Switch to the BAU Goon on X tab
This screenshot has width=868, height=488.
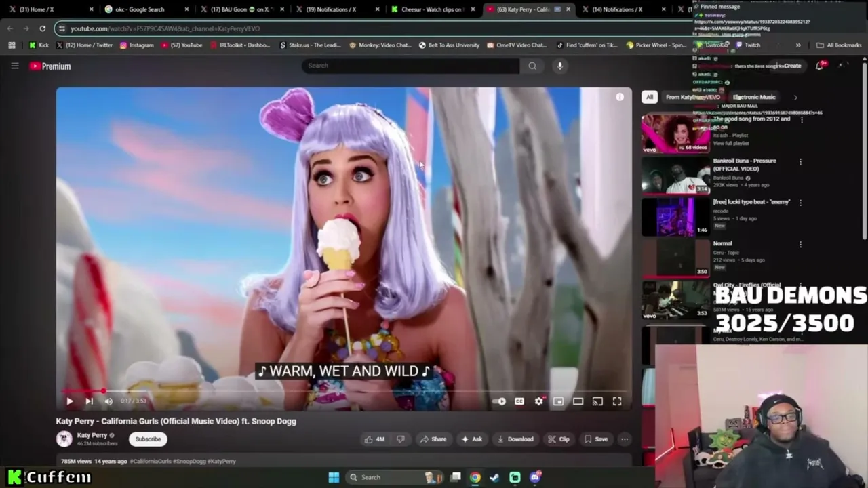coord(241,9)
